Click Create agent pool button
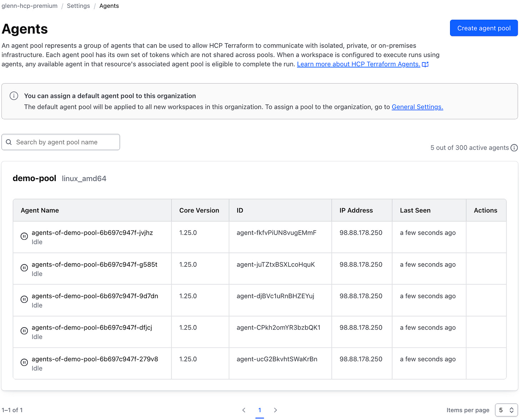 (484, 28)
